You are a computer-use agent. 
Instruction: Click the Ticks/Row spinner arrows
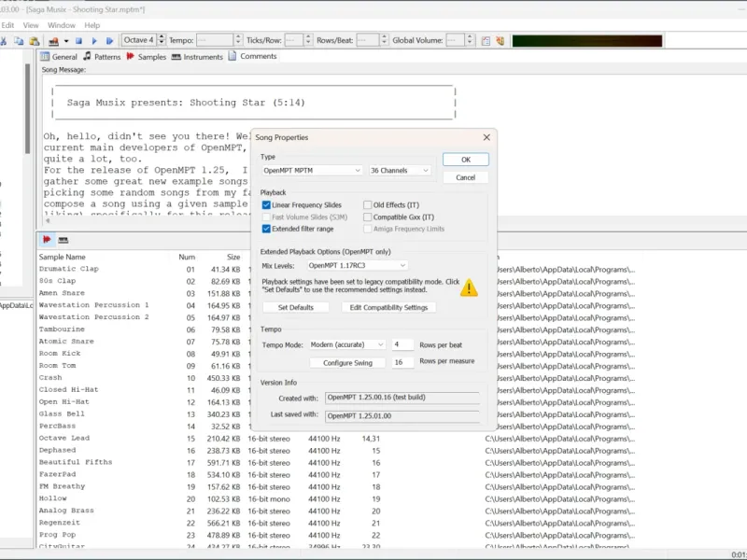308,40
